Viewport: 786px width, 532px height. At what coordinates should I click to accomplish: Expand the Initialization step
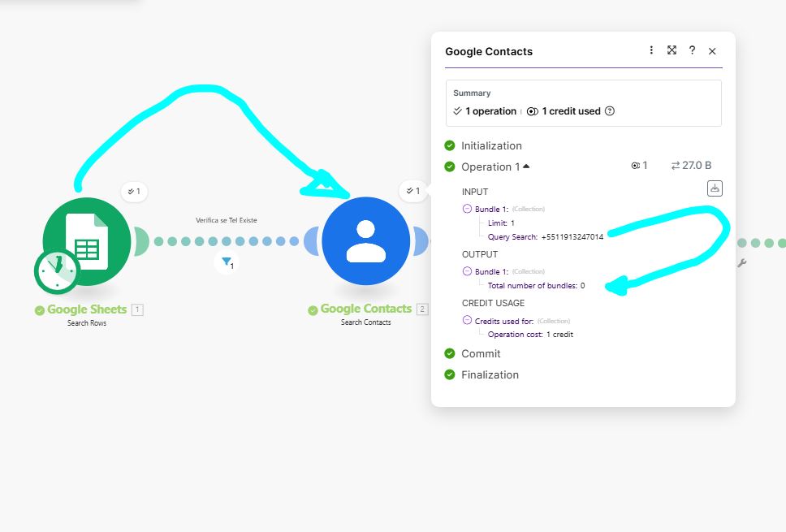point(491,145)
